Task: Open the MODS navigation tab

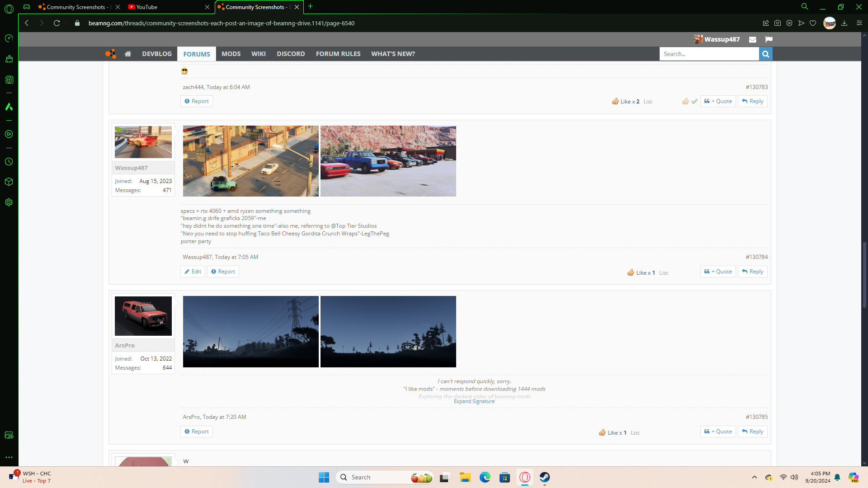Action: (x=231, y=54)
